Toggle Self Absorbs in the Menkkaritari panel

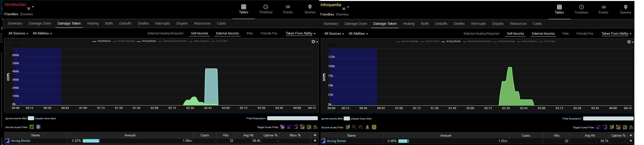(x=199, y=33)
